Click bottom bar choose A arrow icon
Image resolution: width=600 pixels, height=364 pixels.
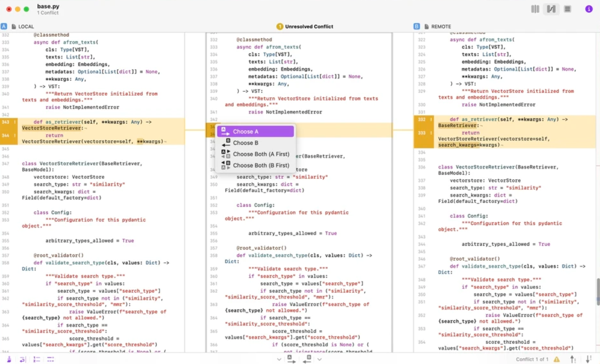291,359
